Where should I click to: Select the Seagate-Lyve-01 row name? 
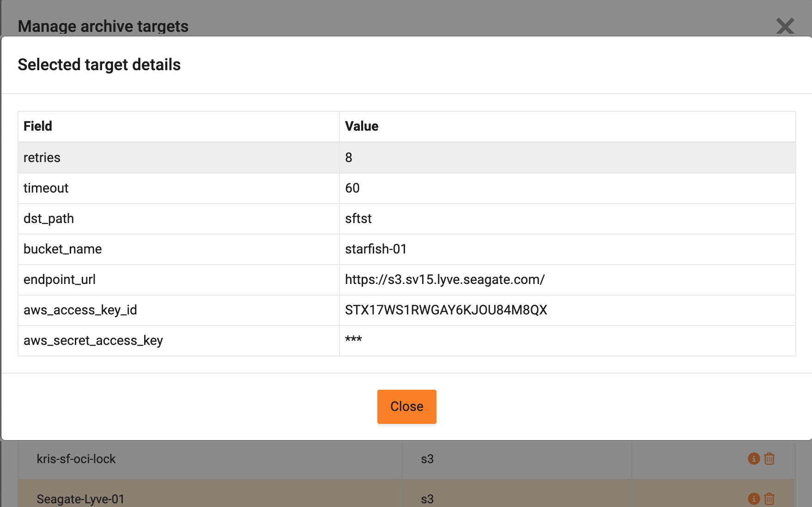[80, 499]
